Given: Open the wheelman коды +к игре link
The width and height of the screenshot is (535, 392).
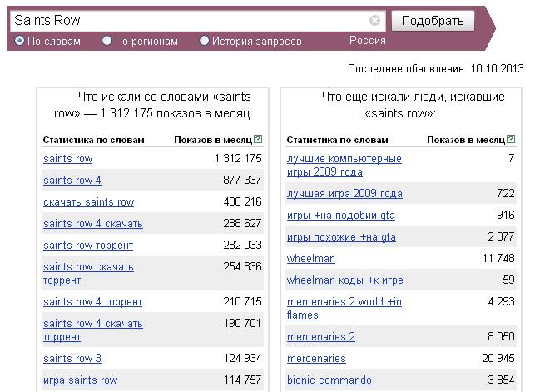Looking at the screenshot, I should click(345, 280).
